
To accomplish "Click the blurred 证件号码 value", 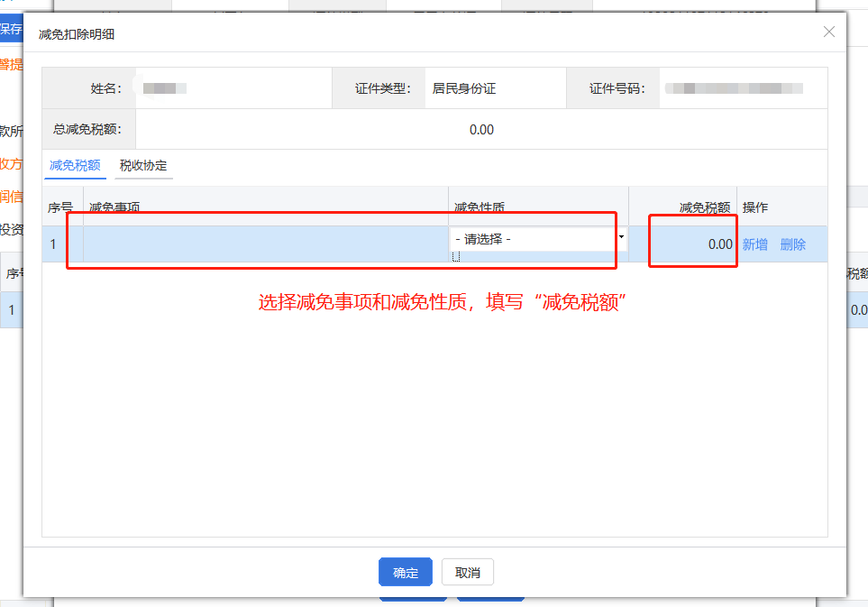I will (733, 88).
